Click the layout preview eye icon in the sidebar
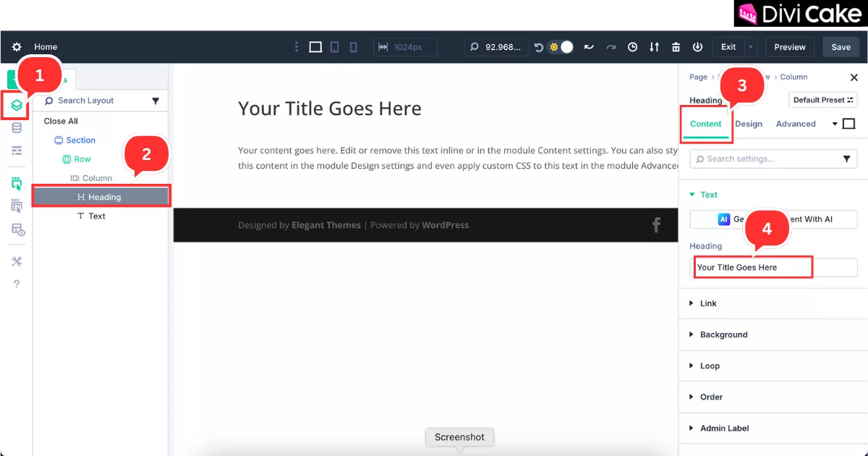Viewport: 868px width, 456px height. 17,229
